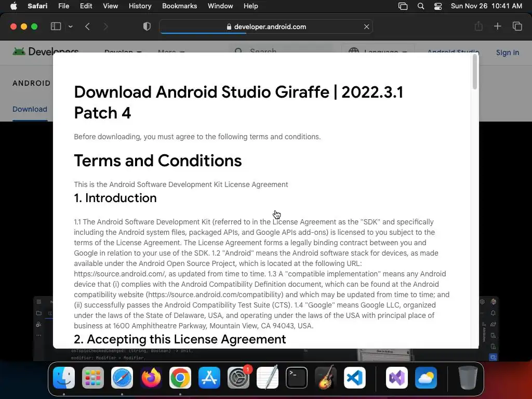Open Control Center in menu bar

tap(438, 6)
